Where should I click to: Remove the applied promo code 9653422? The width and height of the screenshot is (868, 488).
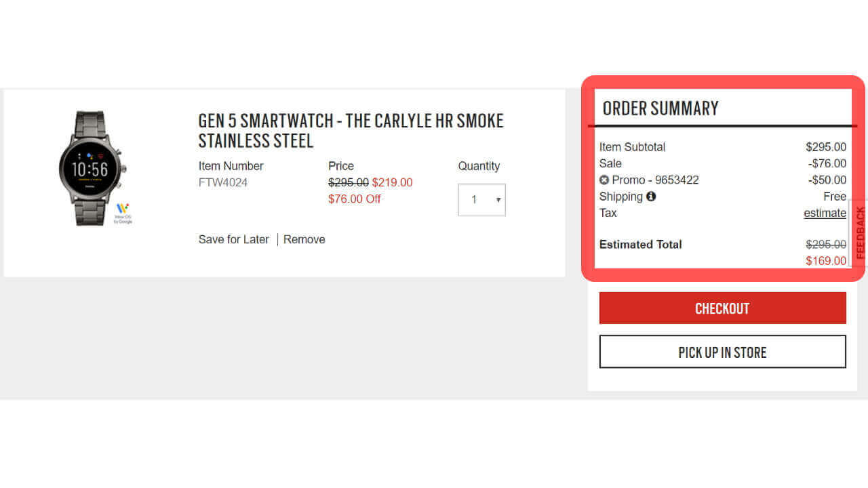[x=604, y=180]
